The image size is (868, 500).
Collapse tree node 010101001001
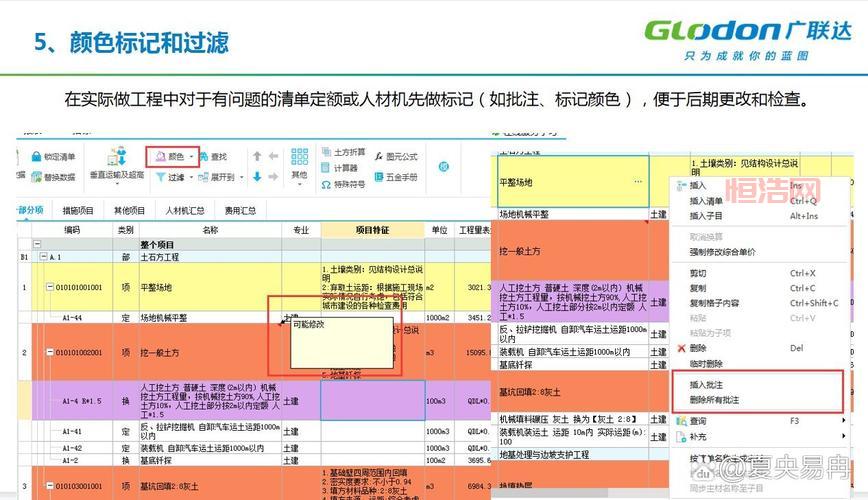click(x=51, y=288)
